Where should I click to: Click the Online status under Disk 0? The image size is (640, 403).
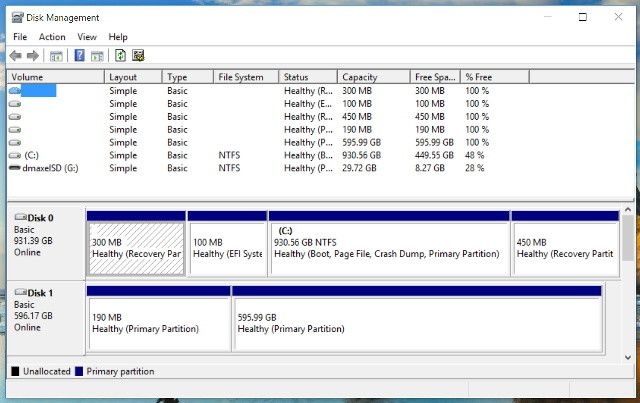tap(27, 252)
